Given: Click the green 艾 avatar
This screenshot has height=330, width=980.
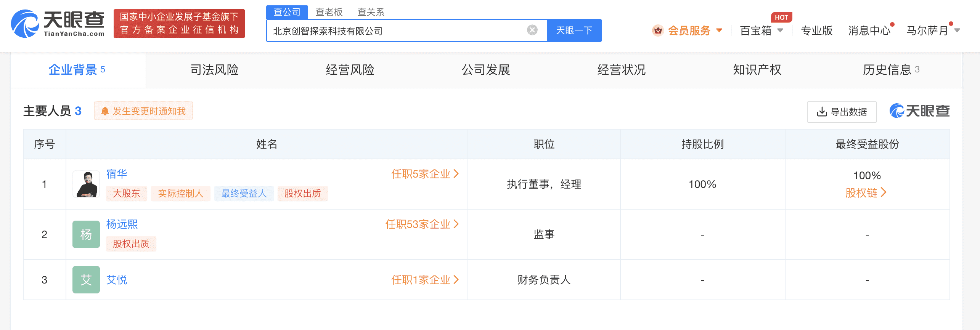Looking at the screenshot, I should pos(86,280).
